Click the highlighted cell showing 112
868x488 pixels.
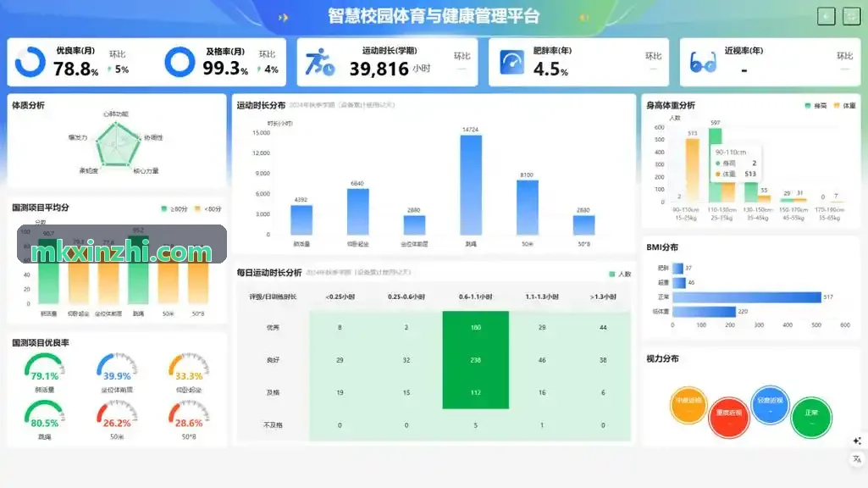pos(476,392)
